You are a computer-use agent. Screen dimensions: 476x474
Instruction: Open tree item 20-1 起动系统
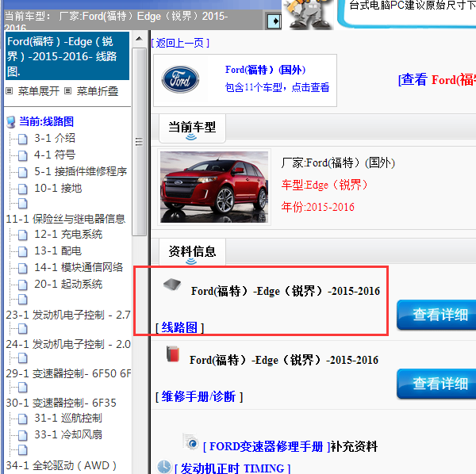68,284
